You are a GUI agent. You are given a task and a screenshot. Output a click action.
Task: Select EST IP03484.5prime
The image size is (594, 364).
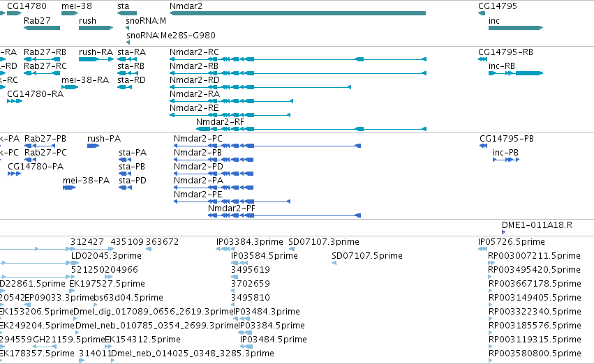coord(273,340)
